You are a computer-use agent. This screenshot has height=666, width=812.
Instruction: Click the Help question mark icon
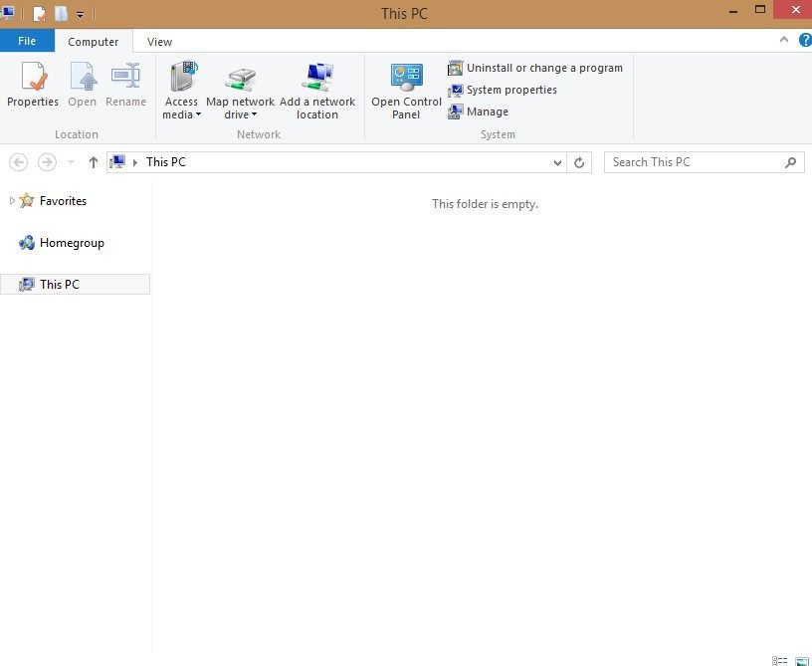(x=805, y=41)
